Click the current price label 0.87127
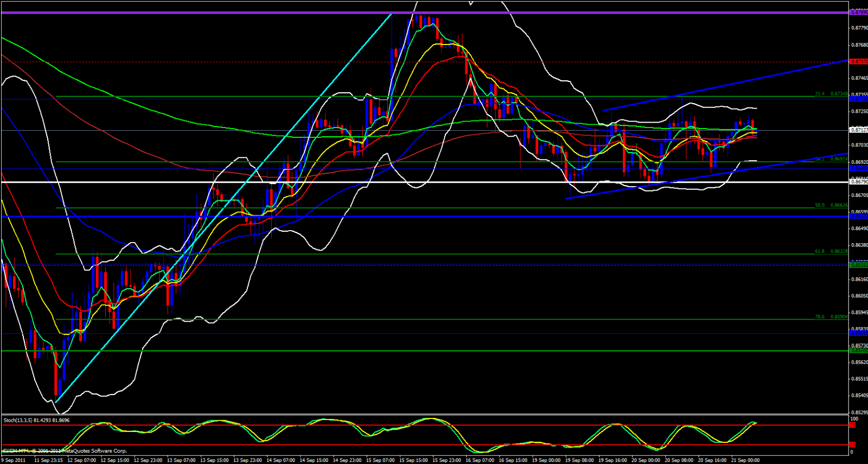868x464 pixels. pyautogui.click(x=858, y=130)
